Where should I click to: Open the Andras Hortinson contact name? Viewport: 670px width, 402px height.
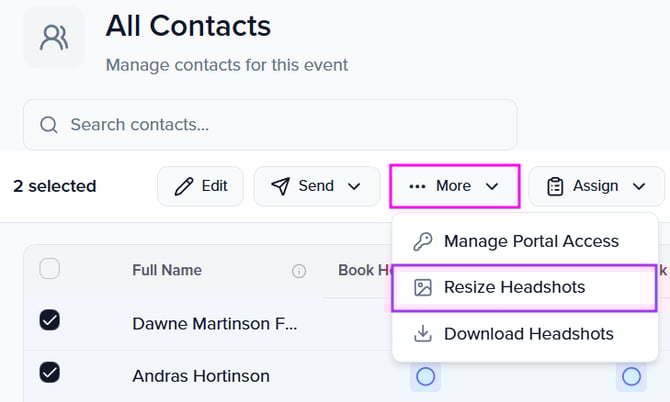[201, 377]
